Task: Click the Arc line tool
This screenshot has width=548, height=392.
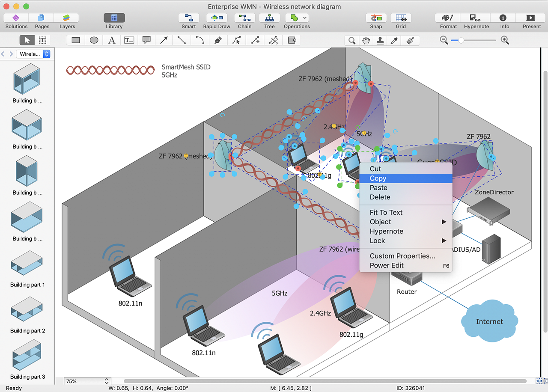Action: tap(200, 40)
